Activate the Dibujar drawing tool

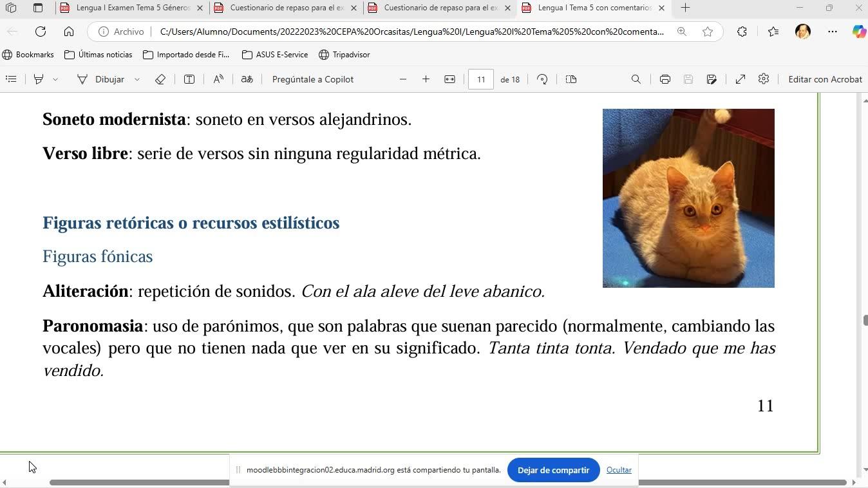click(x=101, y=79)
